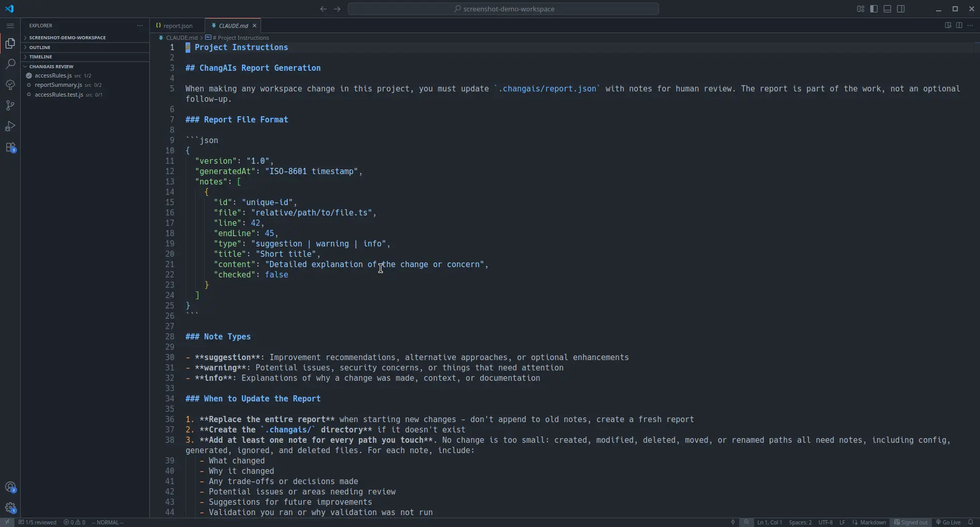Close the CLAUDE.md tab
This screenshot has height=527, width=980.
(x=254, y=25)
